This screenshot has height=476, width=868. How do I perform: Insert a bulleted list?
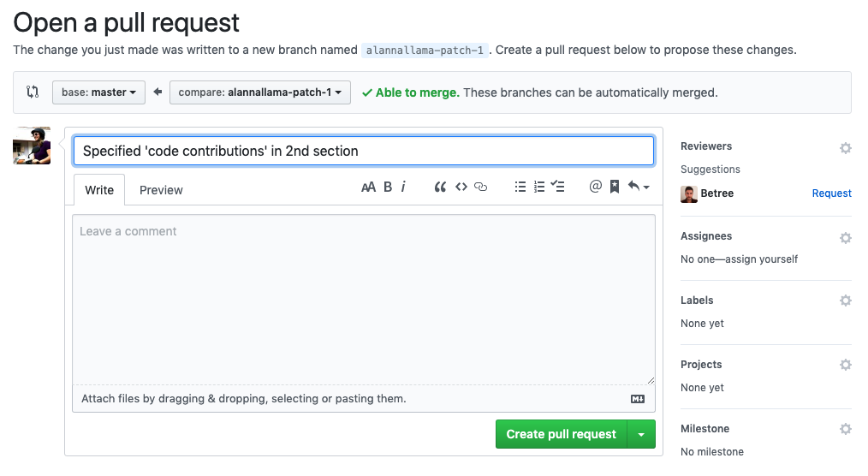[x=520, y=187]
